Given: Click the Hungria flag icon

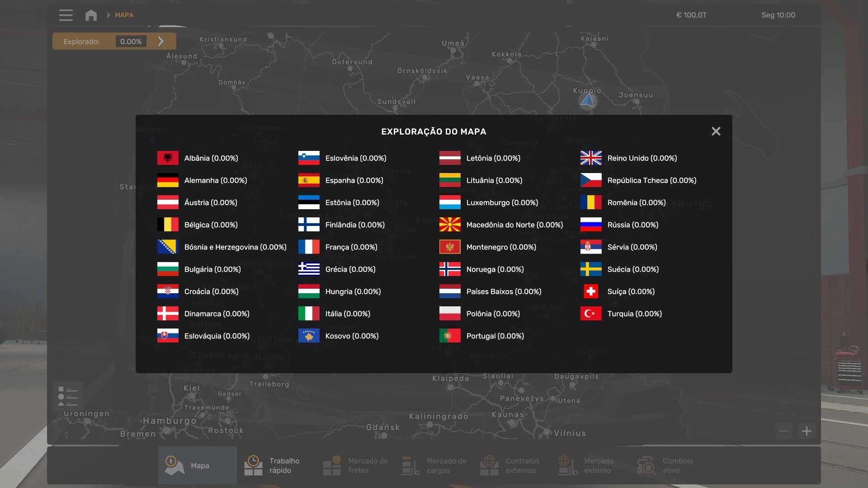Looking at the screenshot, I should click(x=309, y=291).
